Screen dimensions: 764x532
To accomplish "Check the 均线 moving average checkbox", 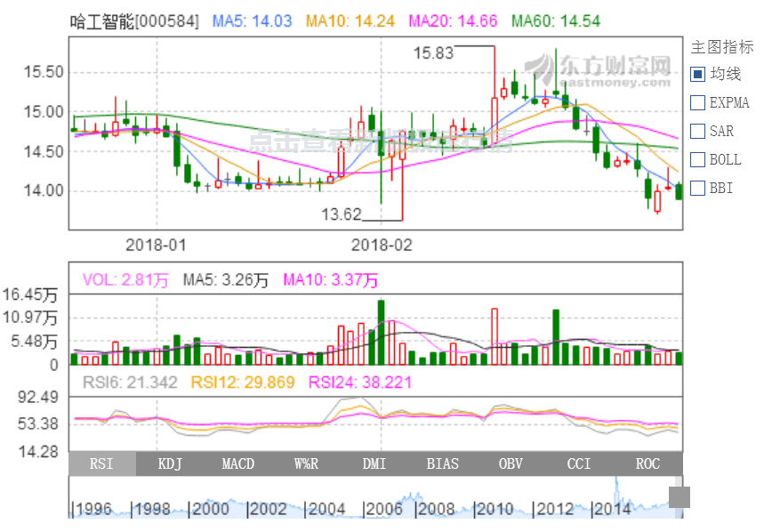I will pyautogui.click(x=697, y=75).
